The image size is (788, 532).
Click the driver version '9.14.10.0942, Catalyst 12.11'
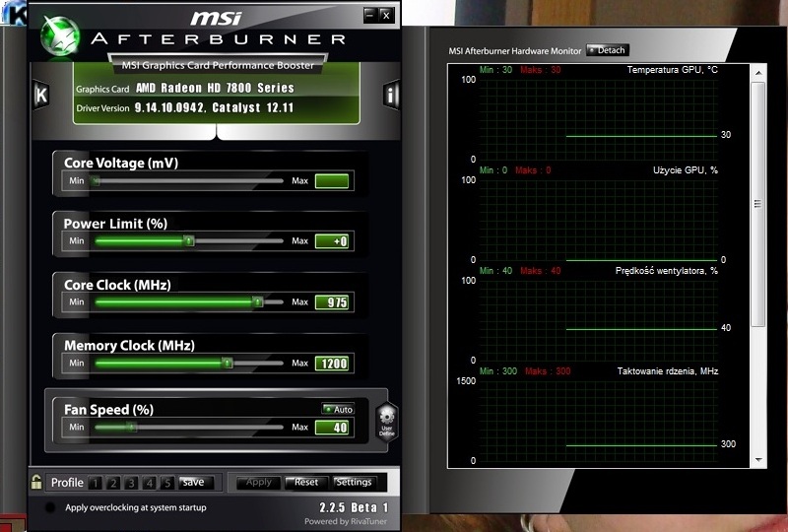click(214, 107)
